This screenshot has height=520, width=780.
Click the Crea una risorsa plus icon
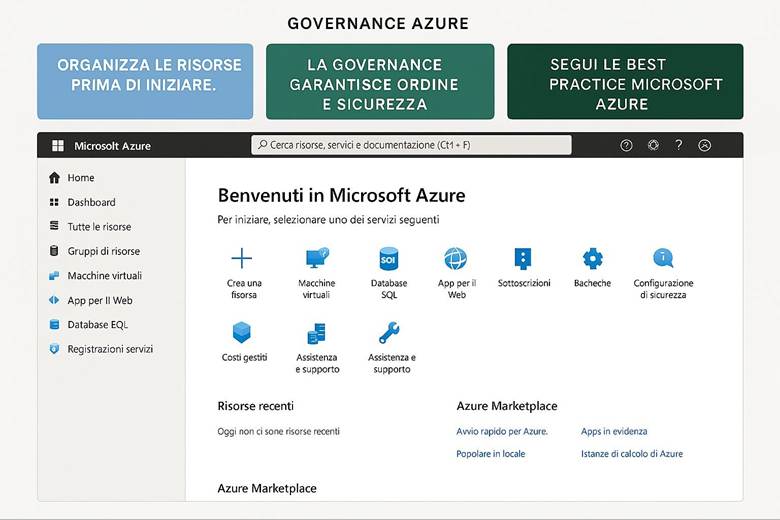[242, 259]
